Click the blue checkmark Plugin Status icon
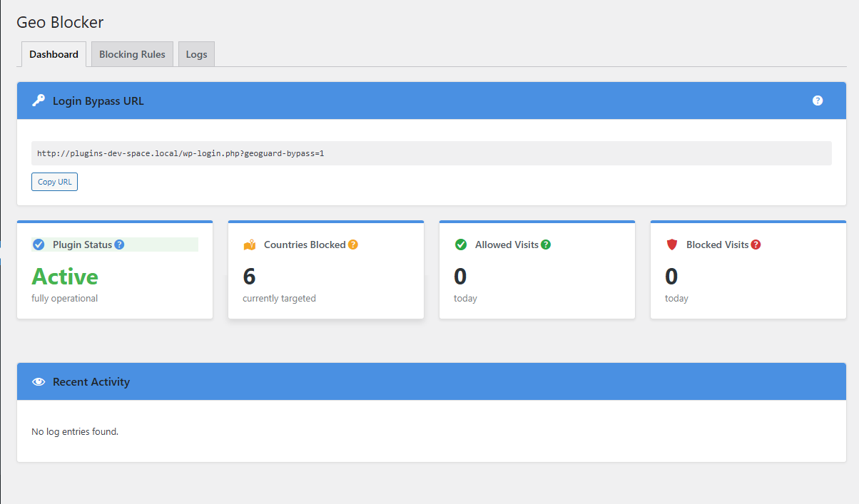Screen dimensions: 859x504 [39, 245]
